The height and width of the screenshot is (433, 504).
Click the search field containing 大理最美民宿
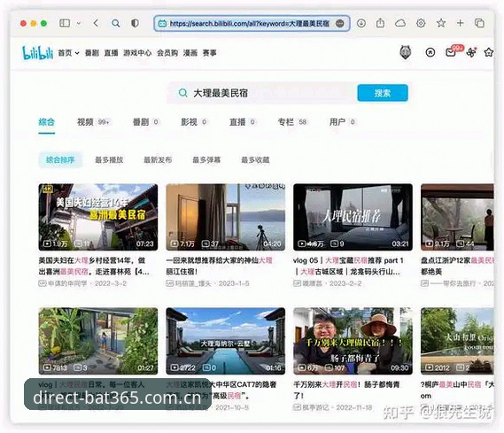(261, 93)
